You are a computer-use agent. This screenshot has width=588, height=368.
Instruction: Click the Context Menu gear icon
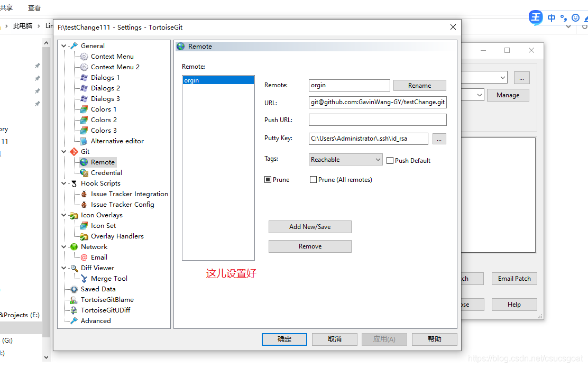coord(84,57)
